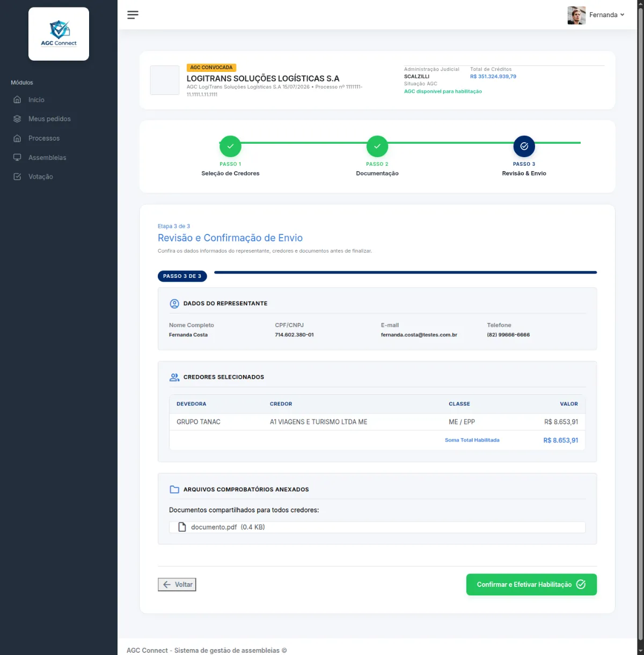This screenshot has width=644, height=655.
Task: Open Meus pedidos in the sidebar
Action: click(49, 119)
